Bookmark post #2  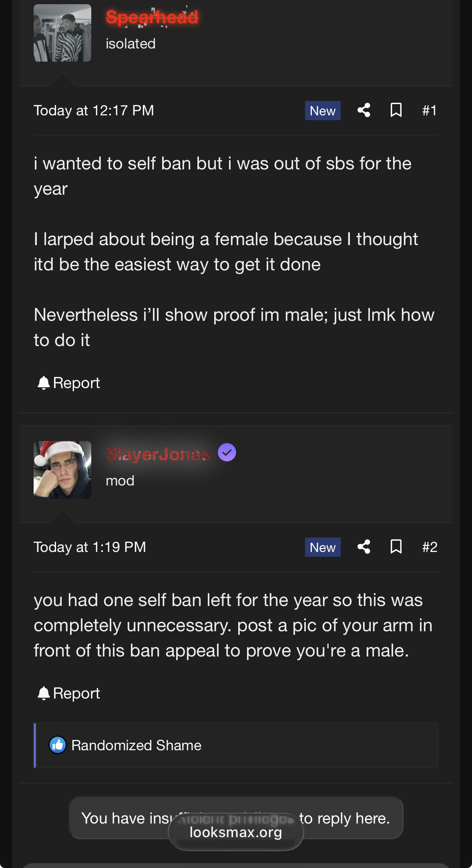point(396,547)
